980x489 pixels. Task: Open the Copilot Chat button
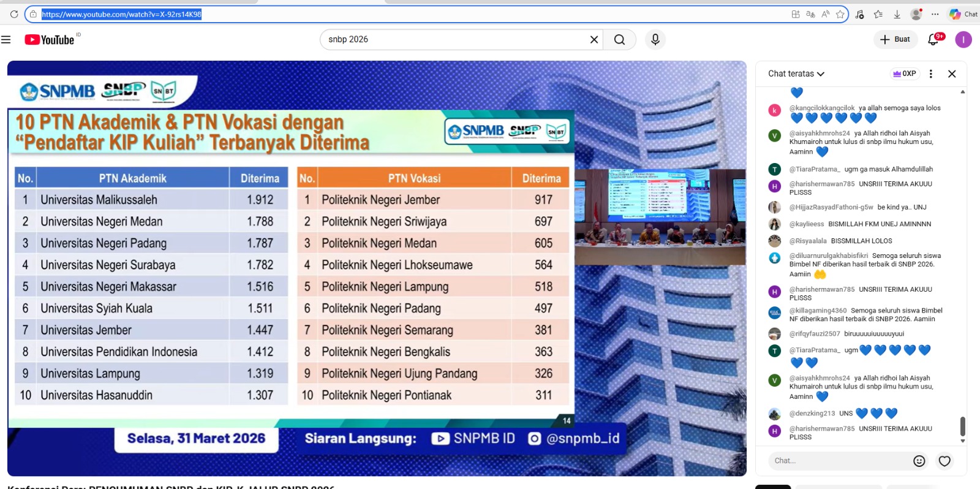pyautogui.click(x=963, y=14)
